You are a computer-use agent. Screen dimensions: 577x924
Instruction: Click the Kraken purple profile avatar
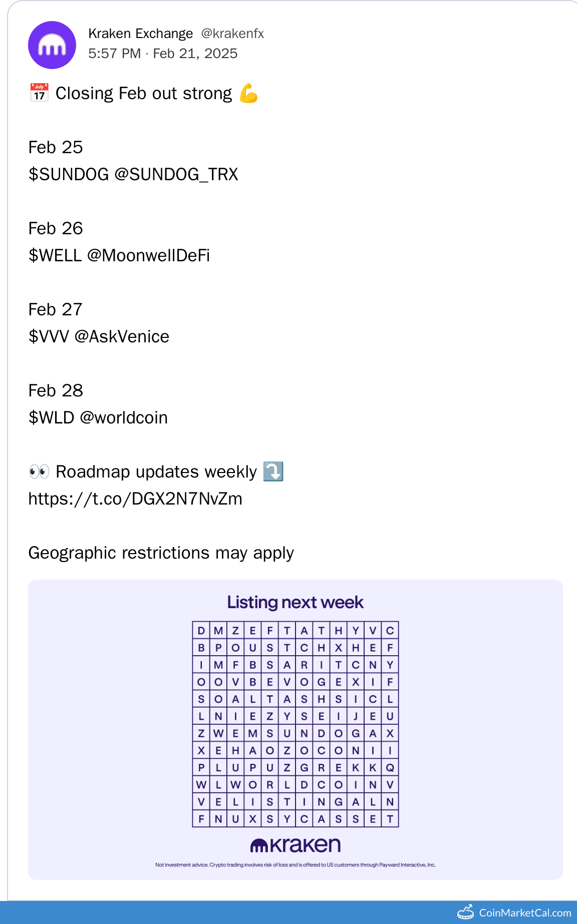[52, 45]
